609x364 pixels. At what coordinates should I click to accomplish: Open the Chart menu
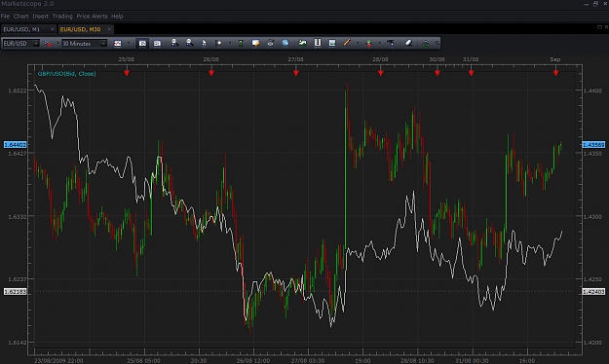(x=21, y=17)
